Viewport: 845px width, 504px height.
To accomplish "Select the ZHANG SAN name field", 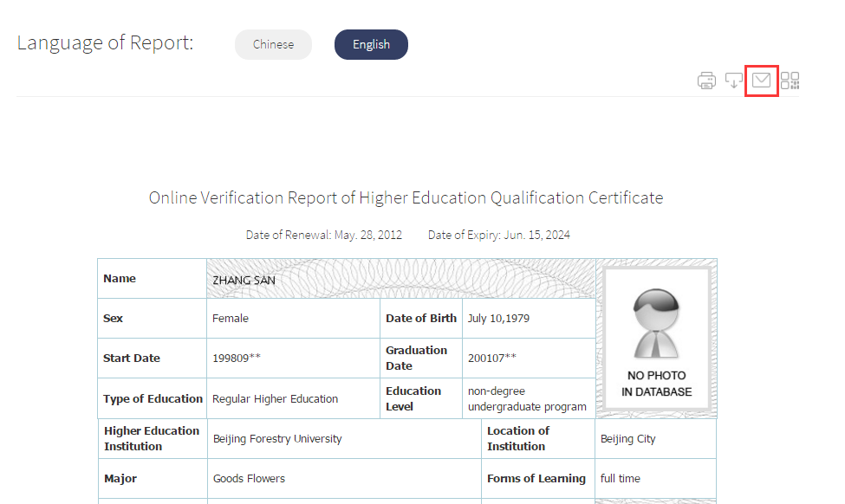I will (x=401, y=279).
